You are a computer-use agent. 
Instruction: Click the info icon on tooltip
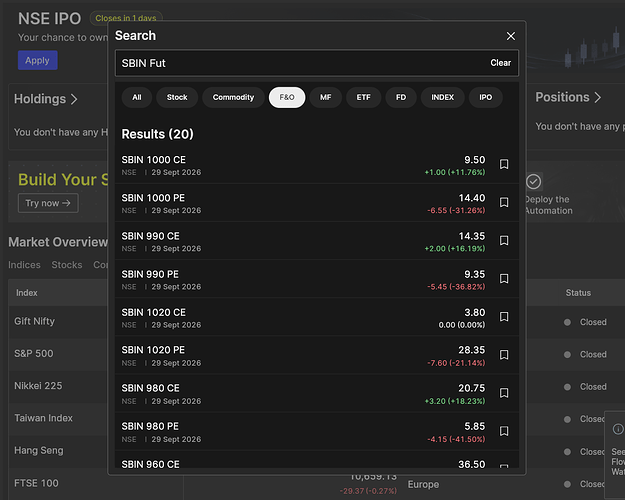pos(618,429)
